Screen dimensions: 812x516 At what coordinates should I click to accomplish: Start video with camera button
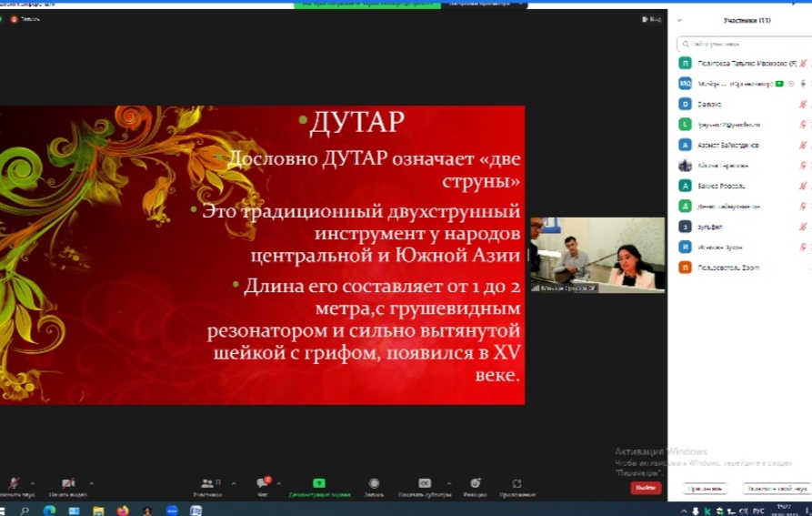click(x=67, y=484)
